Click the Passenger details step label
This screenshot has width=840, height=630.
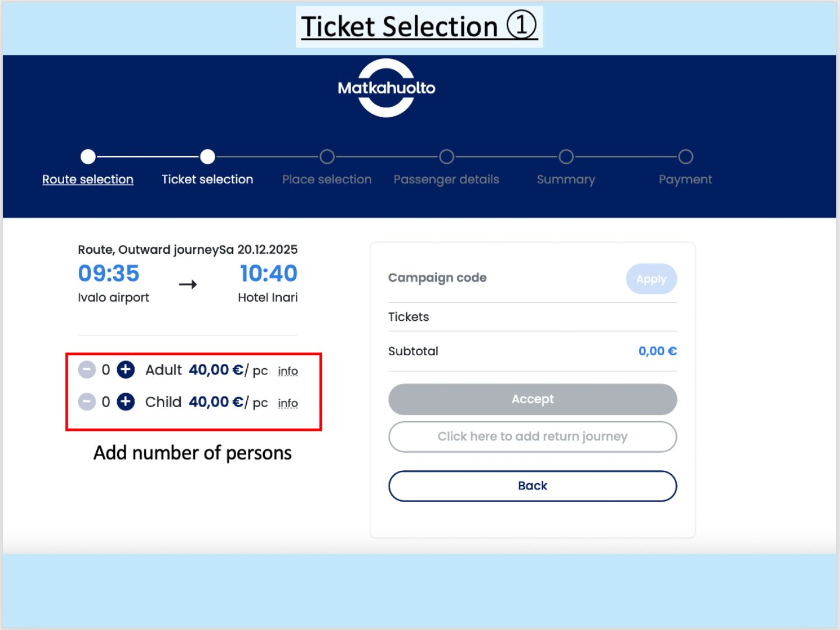click(x=446, y=180)
